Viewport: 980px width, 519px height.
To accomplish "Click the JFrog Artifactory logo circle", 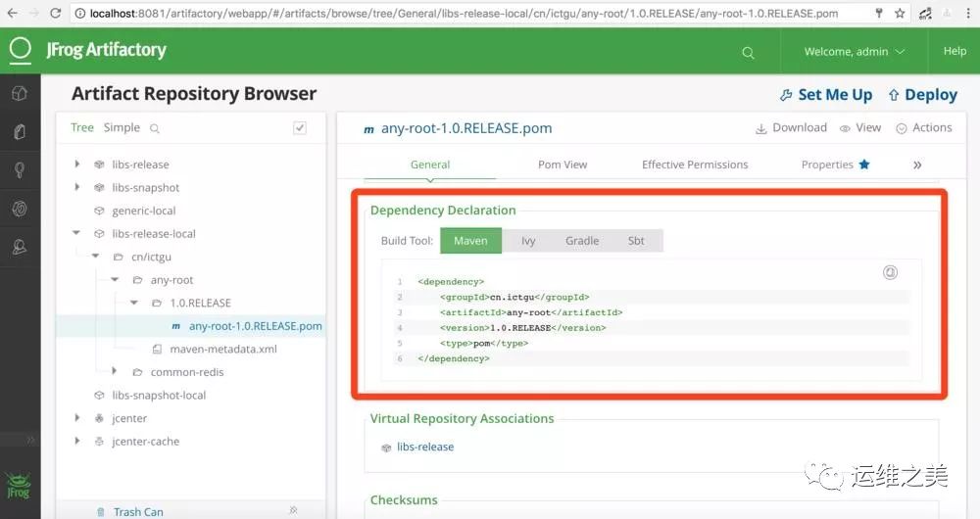I will pyautogui.click(x=20, y=49).
